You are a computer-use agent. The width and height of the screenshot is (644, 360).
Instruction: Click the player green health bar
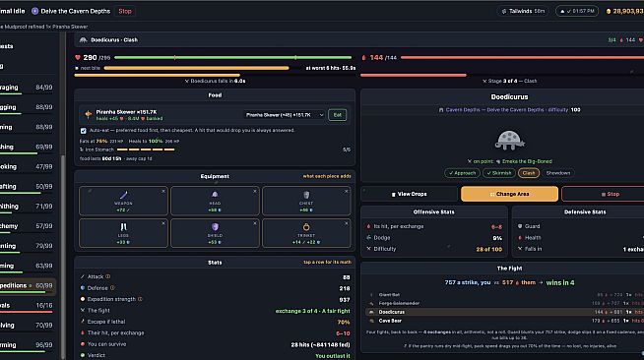[232, 57]
